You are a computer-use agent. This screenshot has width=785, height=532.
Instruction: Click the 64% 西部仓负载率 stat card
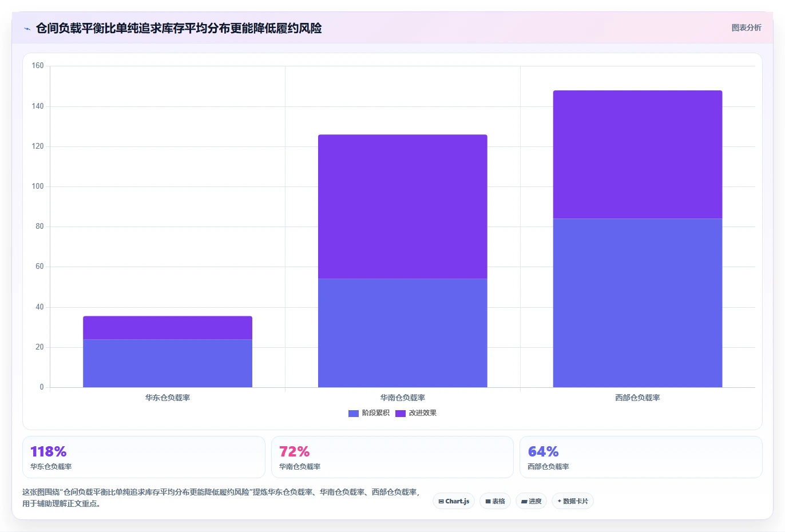click(641, 457)
